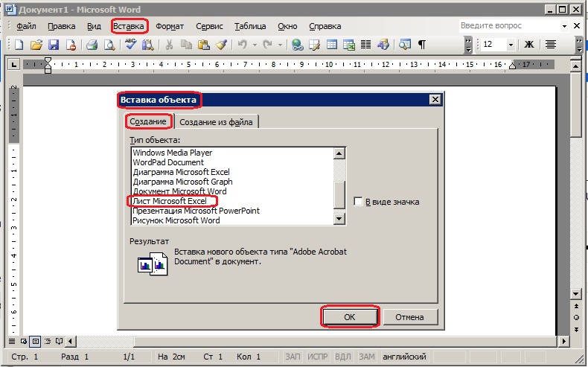Enable the 'В виде значка' checkbox

358,202
